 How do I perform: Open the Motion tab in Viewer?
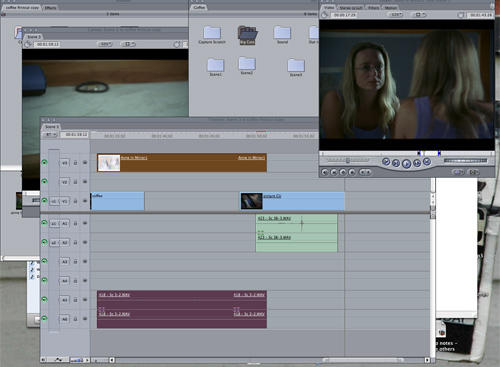click(x=391, y=7)
